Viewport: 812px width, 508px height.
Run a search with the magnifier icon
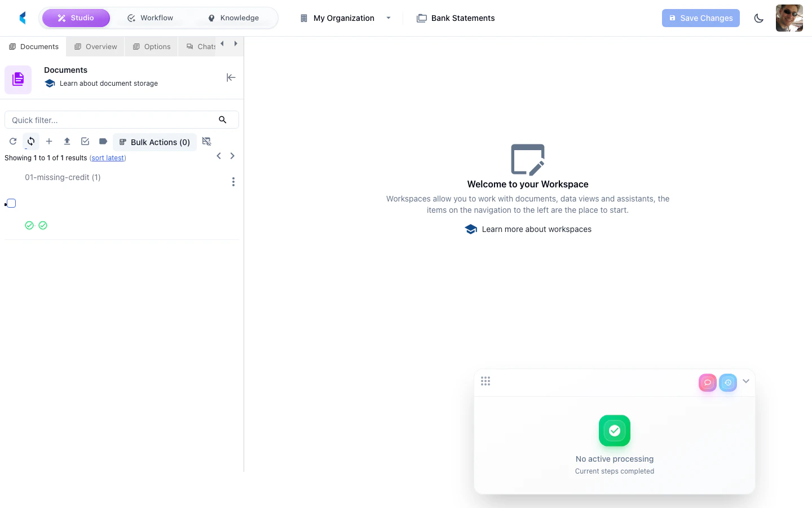point(223,120)
